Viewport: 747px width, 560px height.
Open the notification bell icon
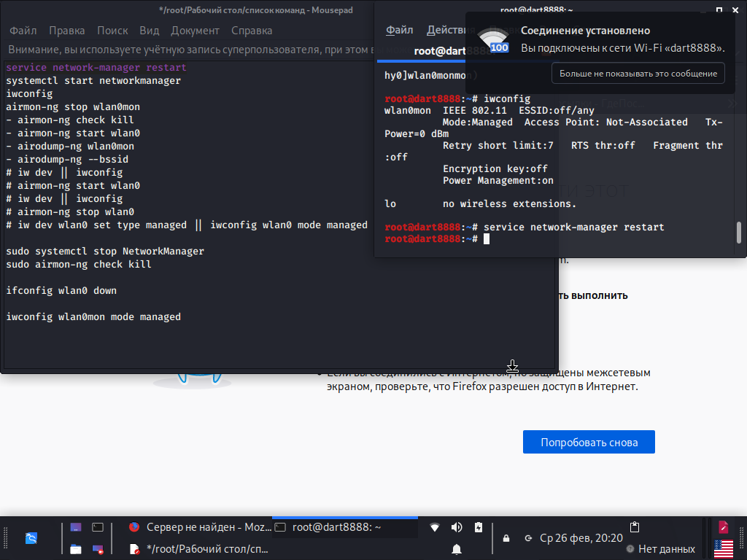point(457,549)
